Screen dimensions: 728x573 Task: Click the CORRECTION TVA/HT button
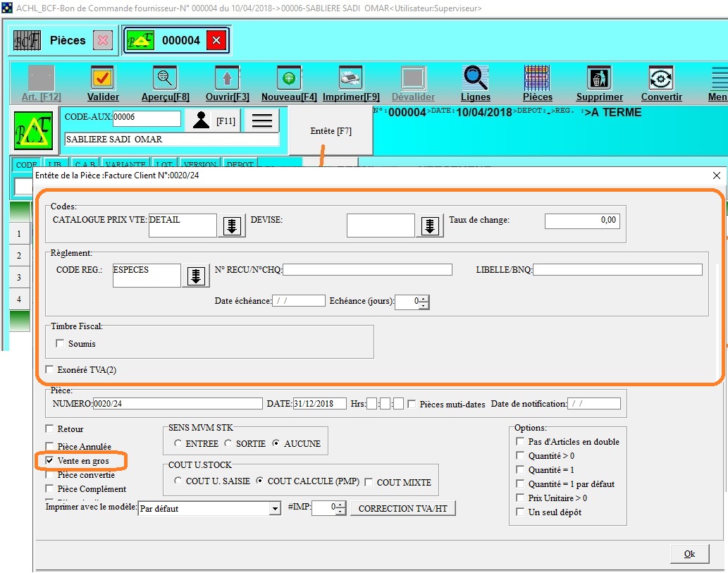[402, 508]
